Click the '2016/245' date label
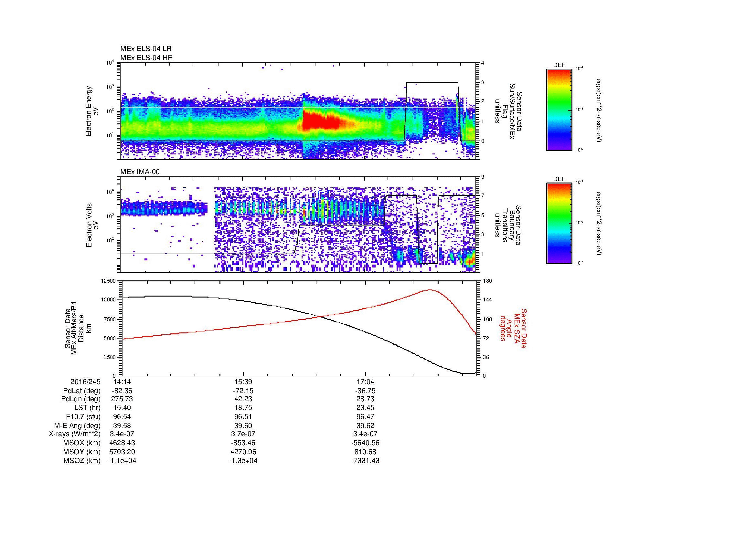 (85, 382)
